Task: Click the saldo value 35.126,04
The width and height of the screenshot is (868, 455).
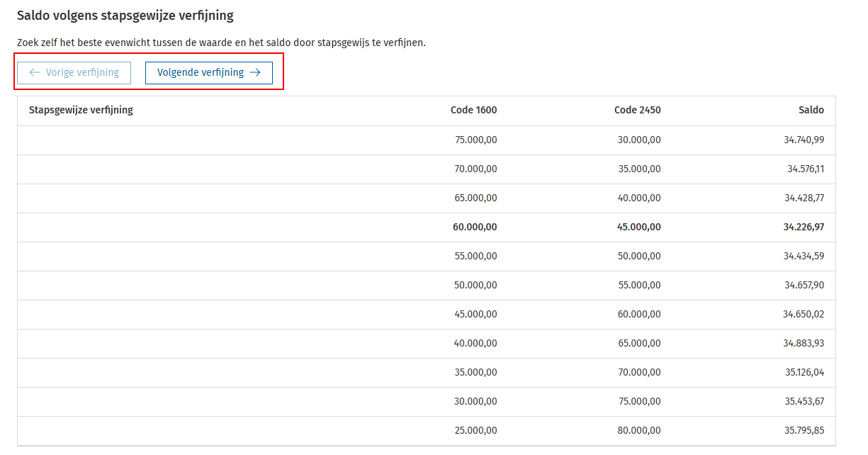Action: click(x=804, y=372)
